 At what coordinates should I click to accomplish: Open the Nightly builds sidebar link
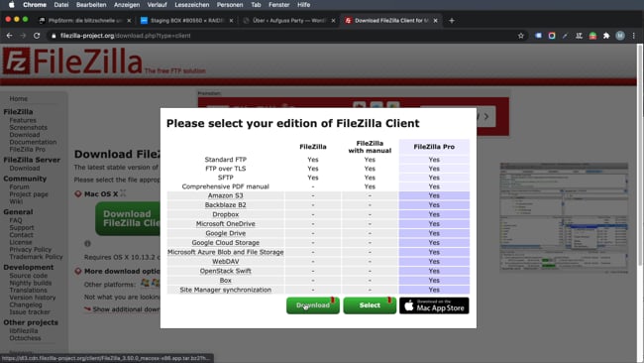pyautogui.click(x=31, y=283)
